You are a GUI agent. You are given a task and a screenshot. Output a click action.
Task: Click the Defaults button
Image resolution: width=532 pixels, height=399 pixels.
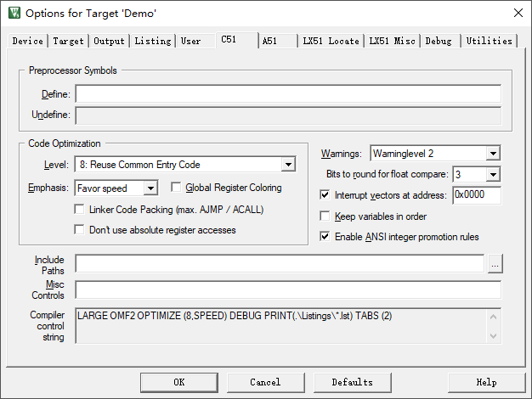352,382
